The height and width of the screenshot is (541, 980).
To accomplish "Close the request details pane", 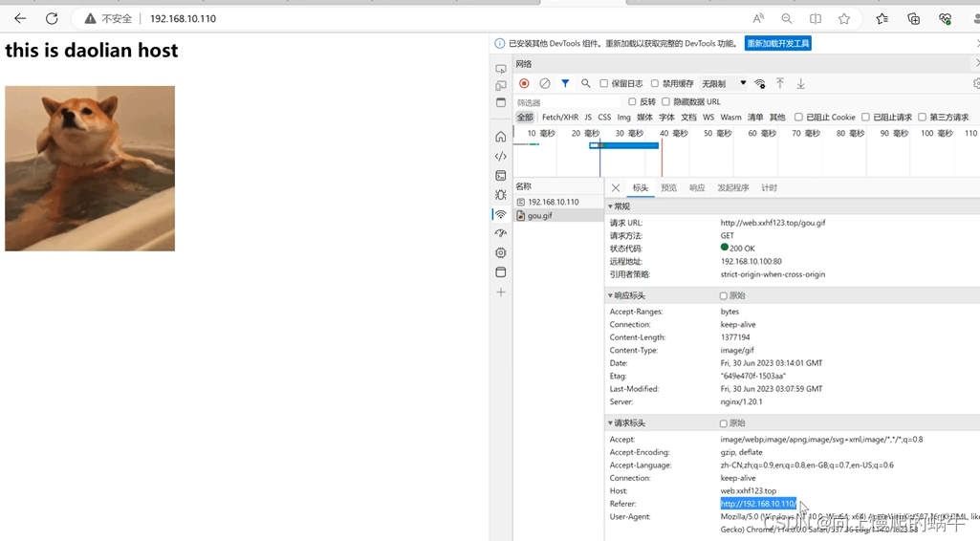I will (x=616, y=187).
